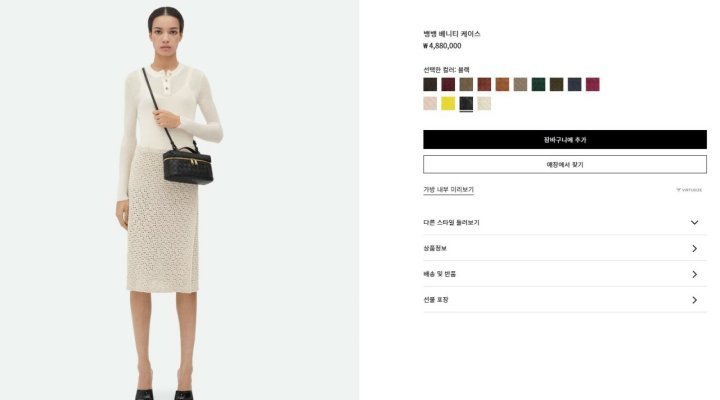720x400 pixels.
Task: Click the 장바구니에 추가 black button
Action: point(565,140)
